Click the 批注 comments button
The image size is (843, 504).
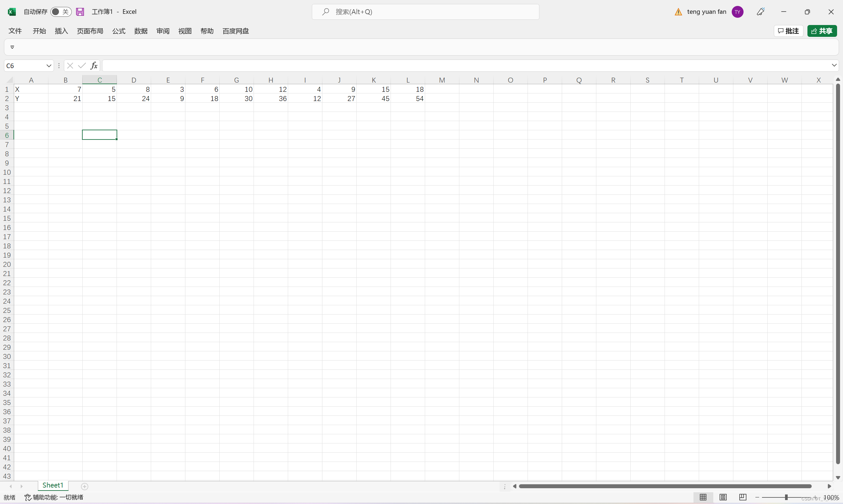pos(788,31)
